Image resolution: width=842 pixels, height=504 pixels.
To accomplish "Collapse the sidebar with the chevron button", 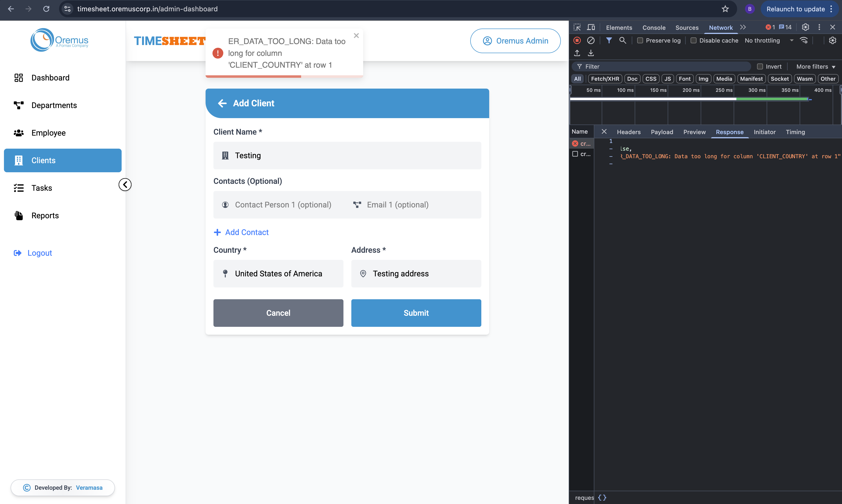I will coord(125,184).
